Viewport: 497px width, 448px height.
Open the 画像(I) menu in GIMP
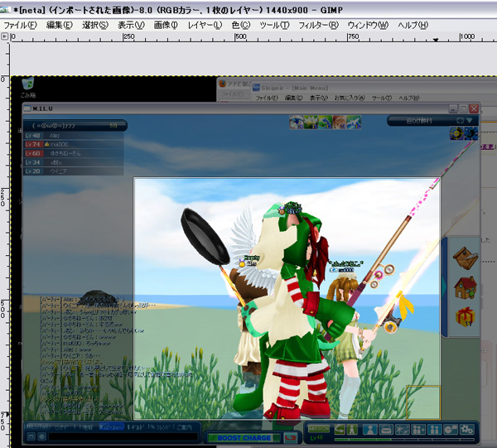click(166, 25)
